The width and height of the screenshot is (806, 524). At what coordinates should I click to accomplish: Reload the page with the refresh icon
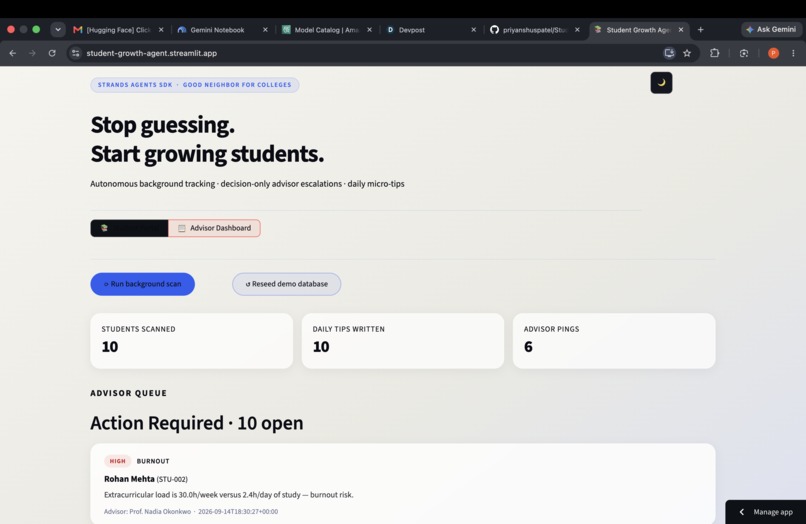point(52,53)
